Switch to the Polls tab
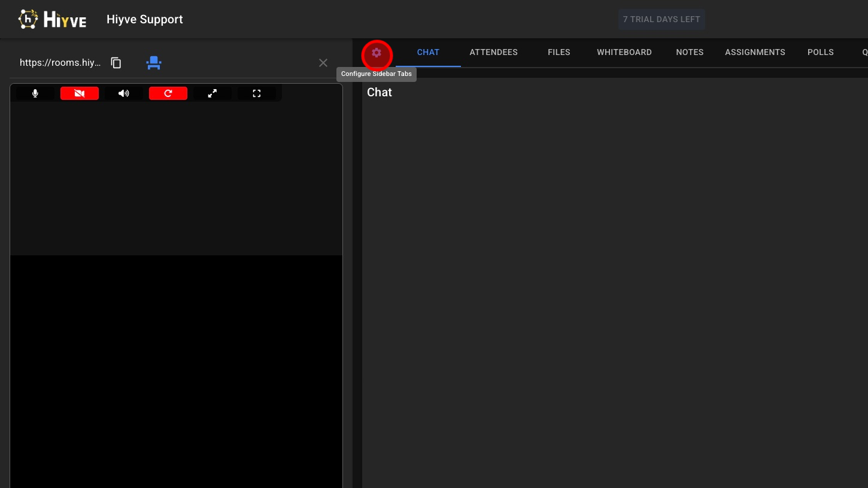The image size is (868, 488). point(820,53)
